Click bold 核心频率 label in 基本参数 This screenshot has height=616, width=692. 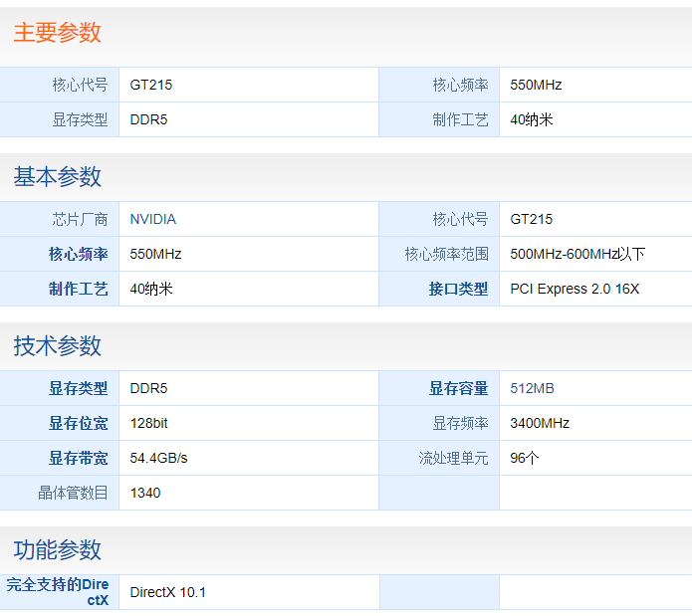(x=78, y=254)
